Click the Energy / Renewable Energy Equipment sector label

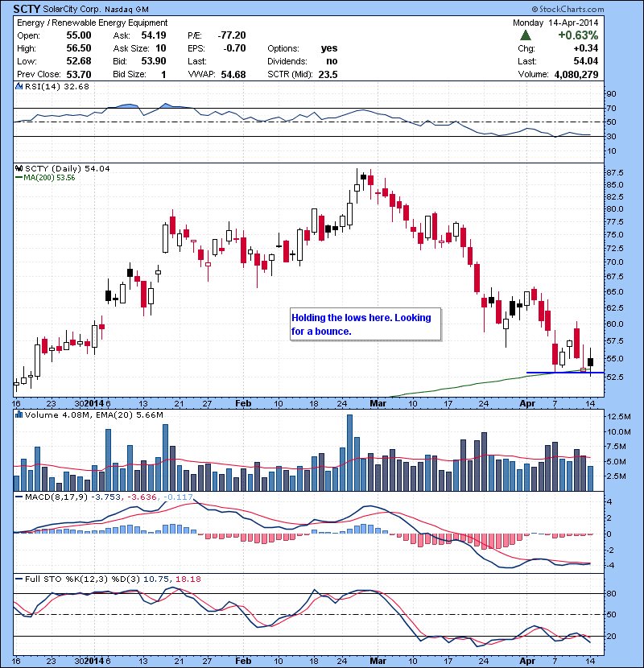(x=92, y=23)
